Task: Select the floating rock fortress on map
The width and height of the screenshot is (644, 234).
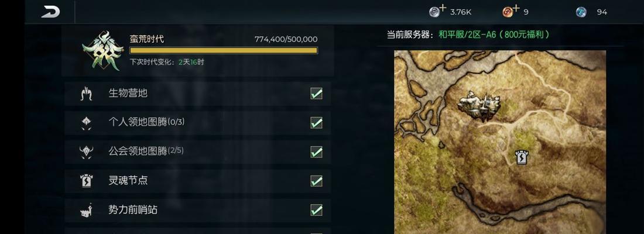Action: (479, 105)
